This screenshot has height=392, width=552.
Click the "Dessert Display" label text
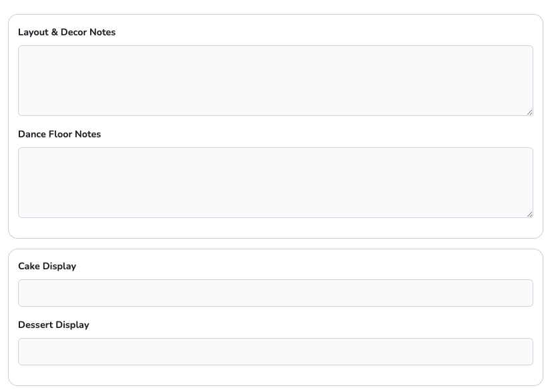pyautogui.click(x=53, y=325)
